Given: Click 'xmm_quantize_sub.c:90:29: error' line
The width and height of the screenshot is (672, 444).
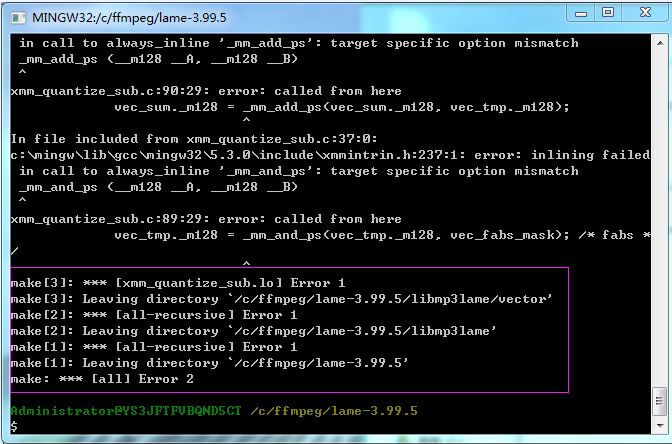Looking at the screenshot, I should coord(206,91).
